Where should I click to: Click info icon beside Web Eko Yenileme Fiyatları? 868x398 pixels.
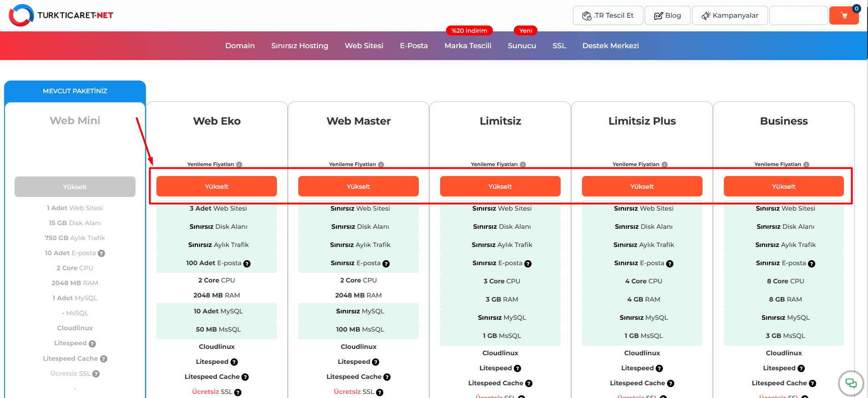click(239, 165)
